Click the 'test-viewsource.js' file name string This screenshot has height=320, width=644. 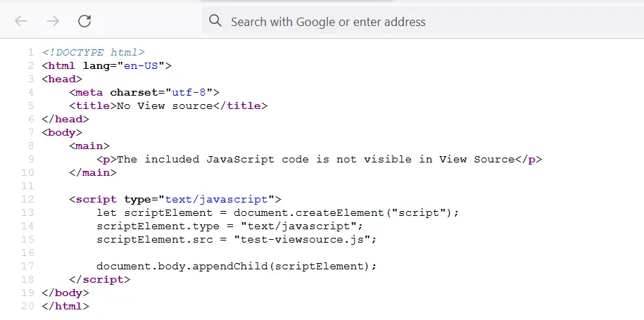(302, 239)
